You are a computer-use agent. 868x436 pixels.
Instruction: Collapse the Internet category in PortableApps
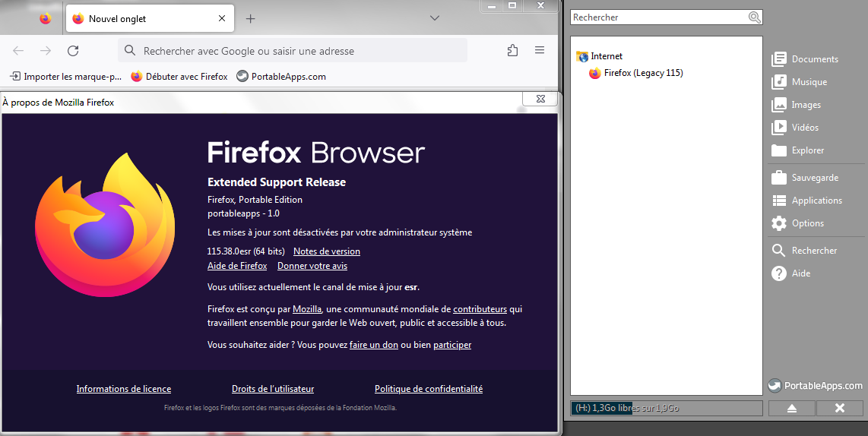coord(600,56)
